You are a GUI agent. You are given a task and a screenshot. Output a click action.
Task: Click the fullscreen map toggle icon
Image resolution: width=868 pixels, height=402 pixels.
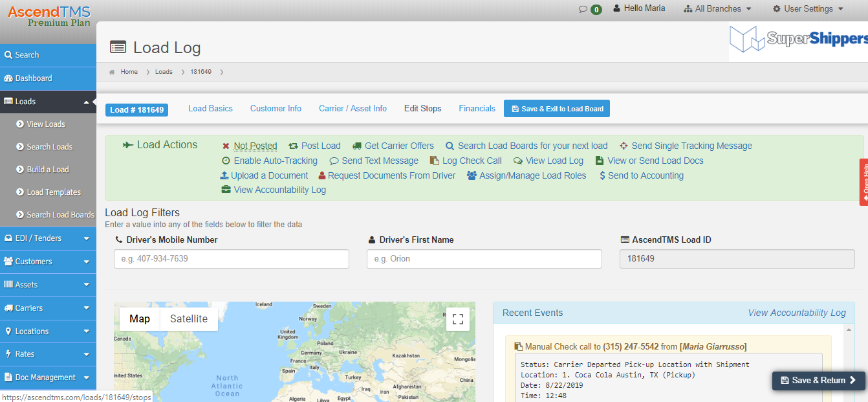(458, 319)
